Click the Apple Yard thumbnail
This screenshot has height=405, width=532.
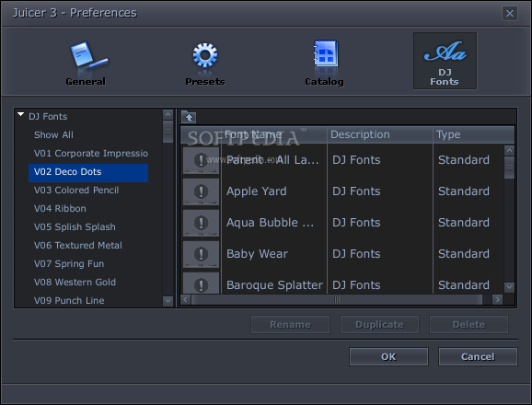tap(201, 191)
